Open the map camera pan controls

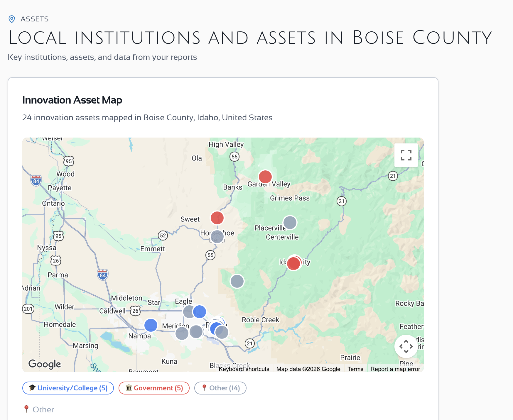click(x=406, y=346)
